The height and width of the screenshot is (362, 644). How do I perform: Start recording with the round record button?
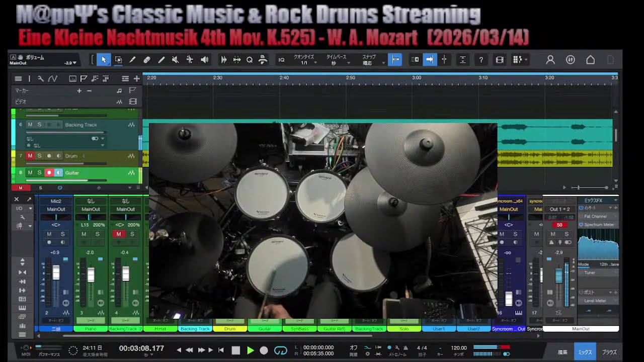[264, 350]
